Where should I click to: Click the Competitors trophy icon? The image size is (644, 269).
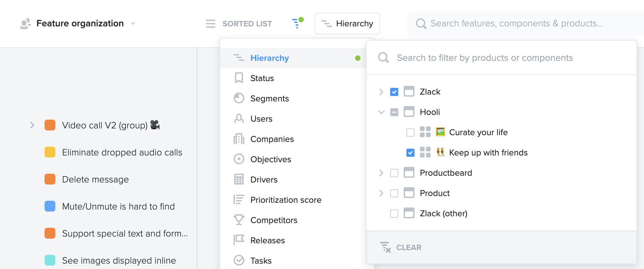239,220
